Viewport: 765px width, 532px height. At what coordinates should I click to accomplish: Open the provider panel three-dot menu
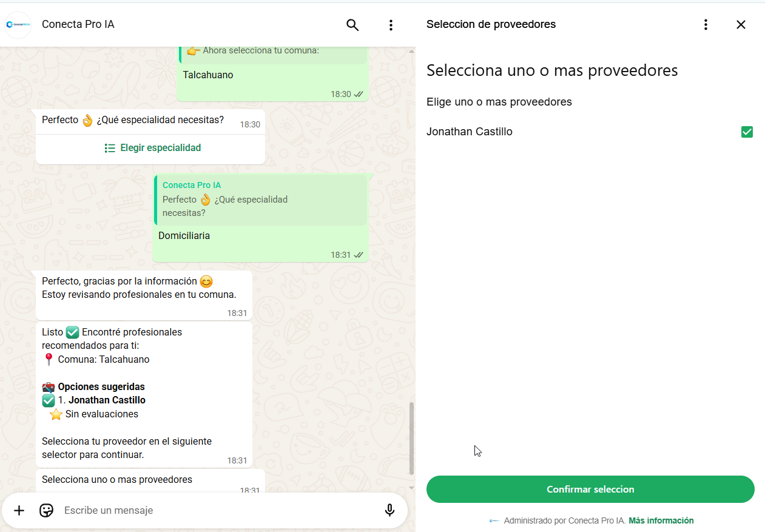pyautogui.click(x=706, y=24)
